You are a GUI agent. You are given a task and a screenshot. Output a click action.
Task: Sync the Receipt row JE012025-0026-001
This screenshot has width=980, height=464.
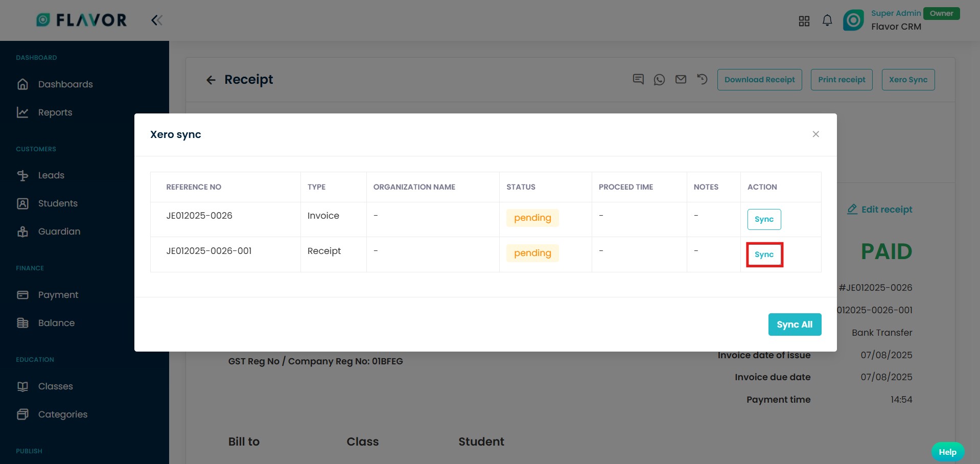(x=764, y=254)
